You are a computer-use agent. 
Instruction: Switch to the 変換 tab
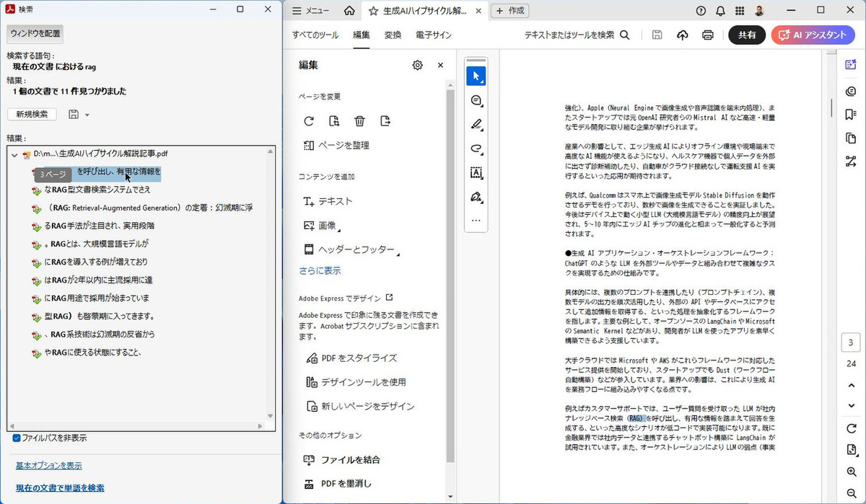[393, 35]
